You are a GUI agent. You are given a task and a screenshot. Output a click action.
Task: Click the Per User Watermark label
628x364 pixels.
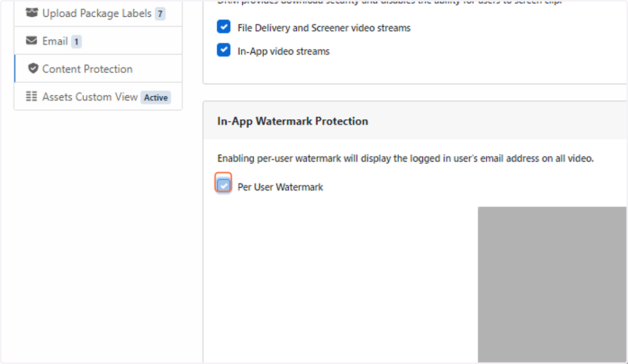pyautogui.click(x=281, y=187)
